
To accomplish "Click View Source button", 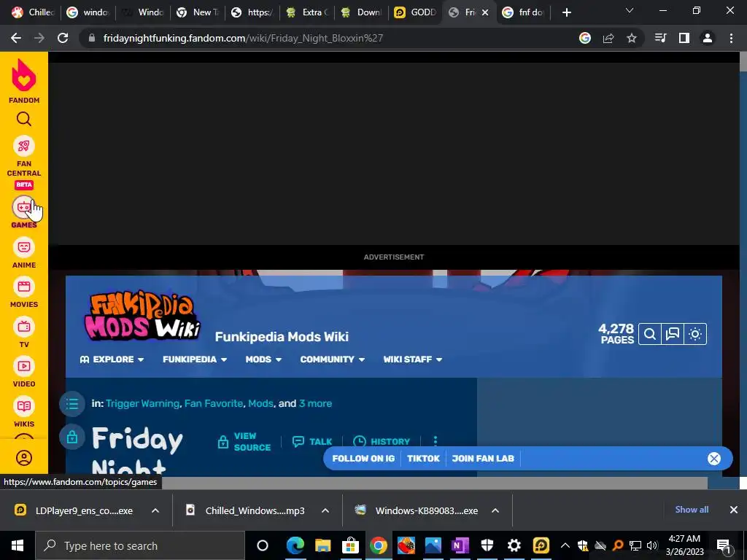I will [244, 441].
